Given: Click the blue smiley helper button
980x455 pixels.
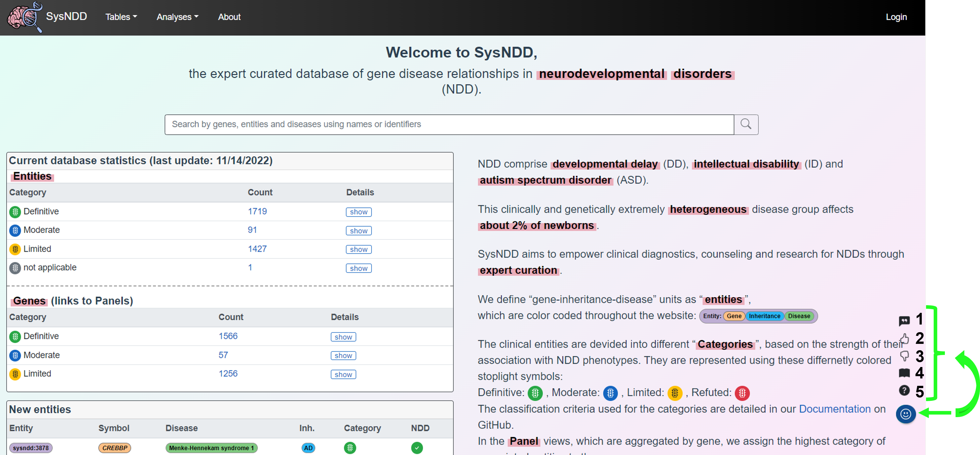Looking at the screenshot, I should 905,414.
